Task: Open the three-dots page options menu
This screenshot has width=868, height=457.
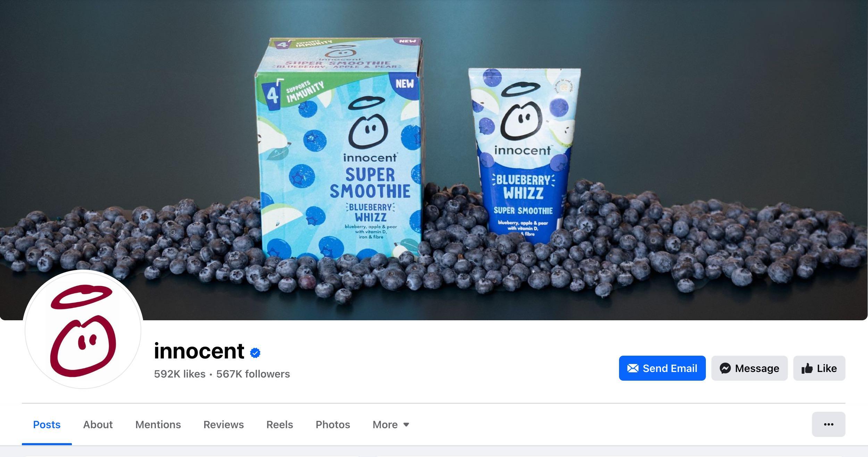Action: click(828, 424)
